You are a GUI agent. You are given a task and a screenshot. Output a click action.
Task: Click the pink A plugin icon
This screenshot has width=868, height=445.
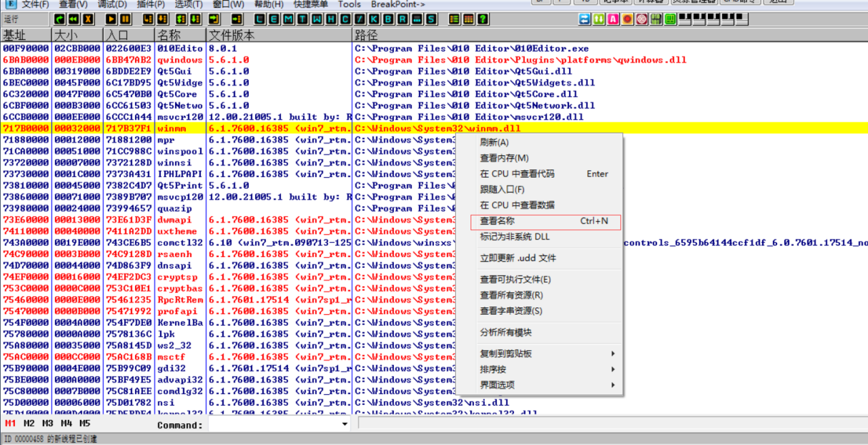tap(613, 19)
